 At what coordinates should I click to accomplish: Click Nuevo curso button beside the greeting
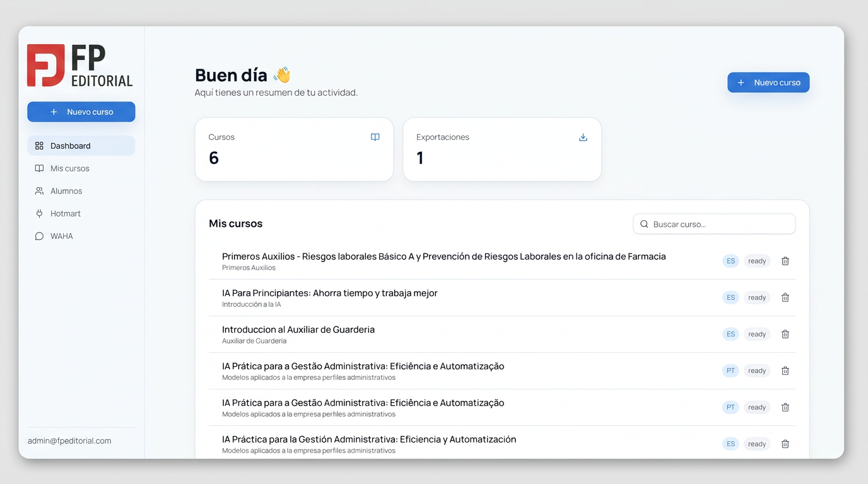[x=768, y=83]
